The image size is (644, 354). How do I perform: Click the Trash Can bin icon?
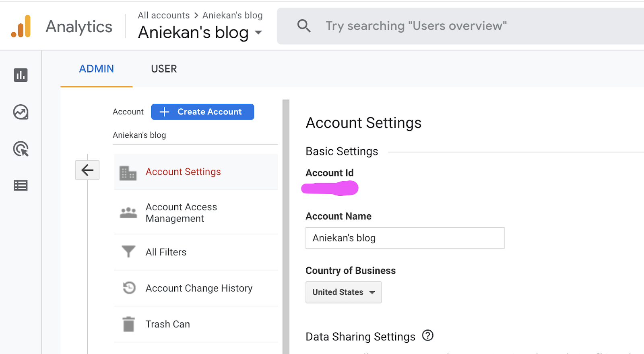point(128,324)
